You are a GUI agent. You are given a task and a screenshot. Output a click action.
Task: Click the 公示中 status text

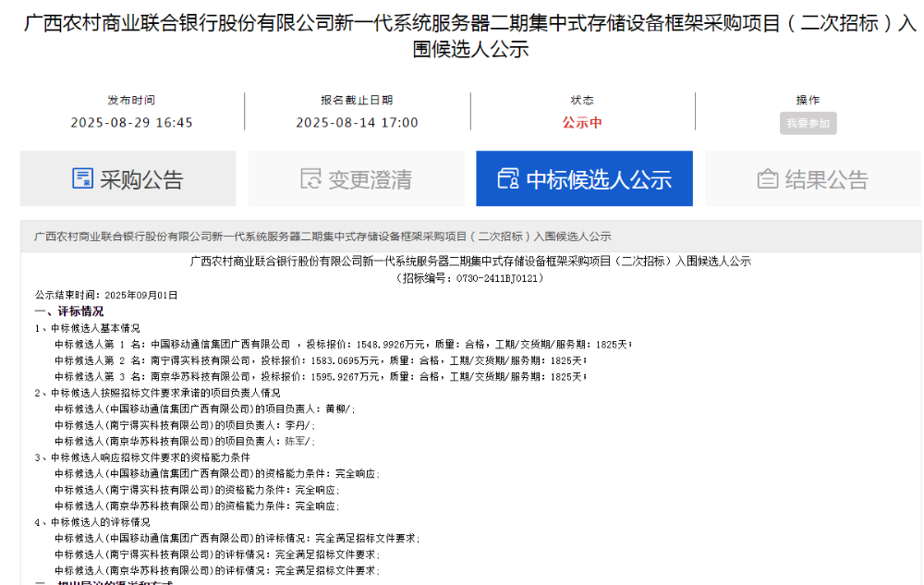click(x=581, y=123)
